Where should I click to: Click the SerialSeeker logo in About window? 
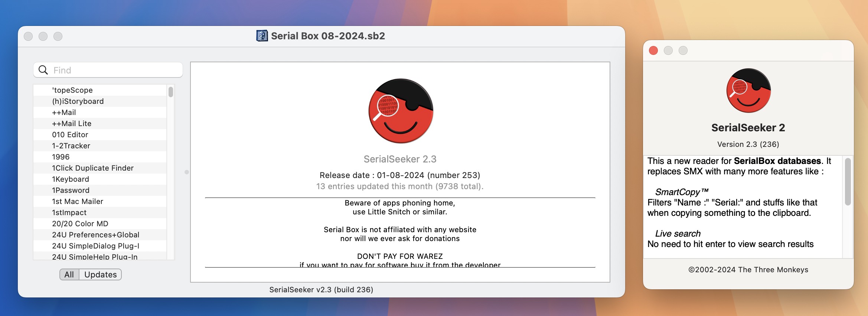pos(748,90)
